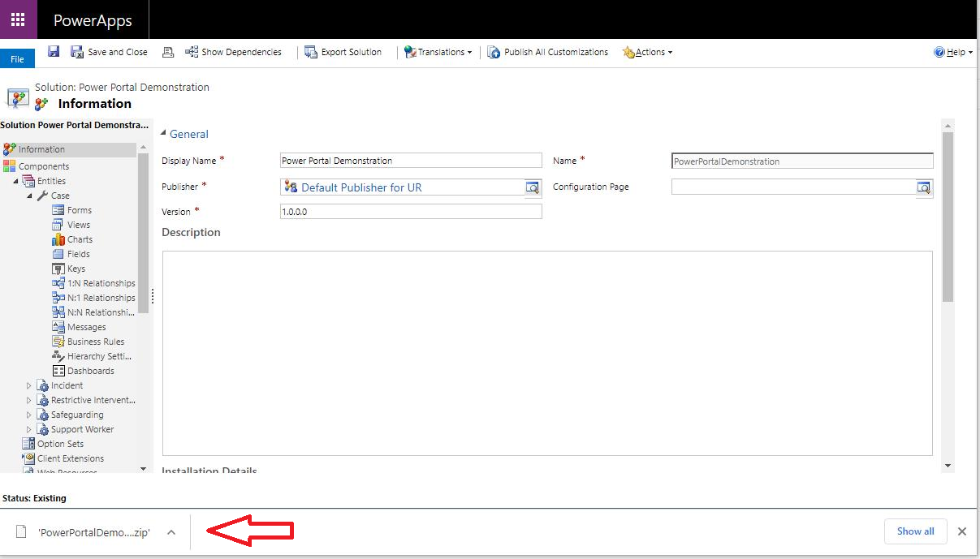Select the Support Worker entity icon
The image size is (980, 559).
(x=42, y=429)
